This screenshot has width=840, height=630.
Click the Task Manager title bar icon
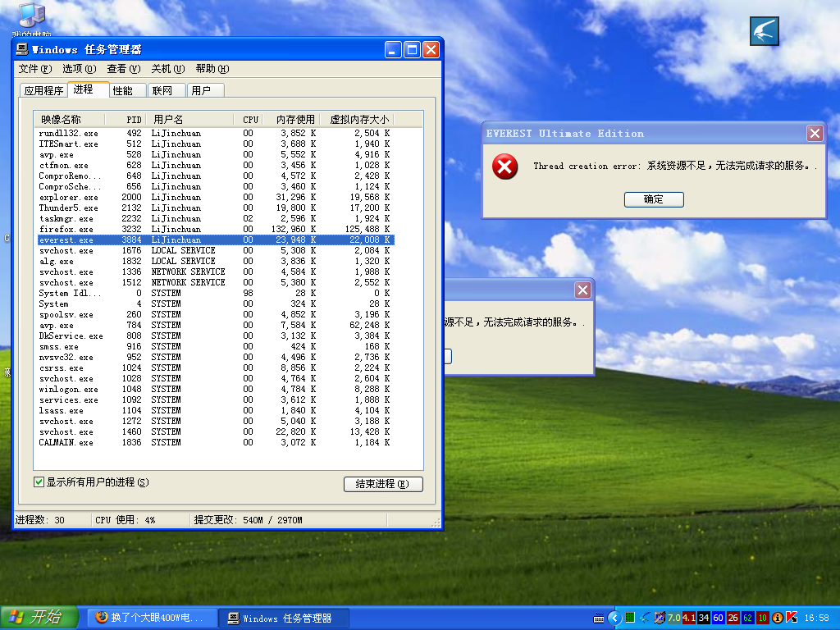[22, 50]
